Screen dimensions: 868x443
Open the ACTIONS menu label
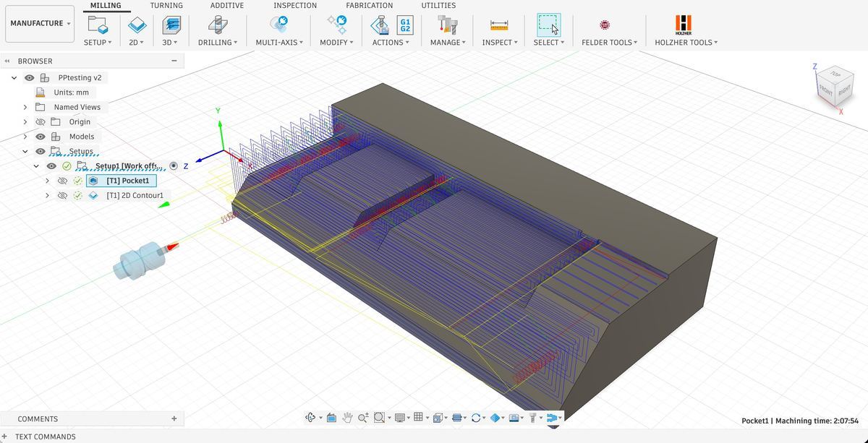(x=391, y=43)
